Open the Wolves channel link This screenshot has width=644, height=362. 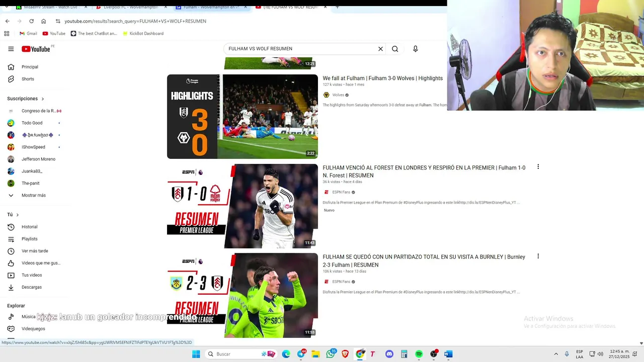(x=338, y=95)
